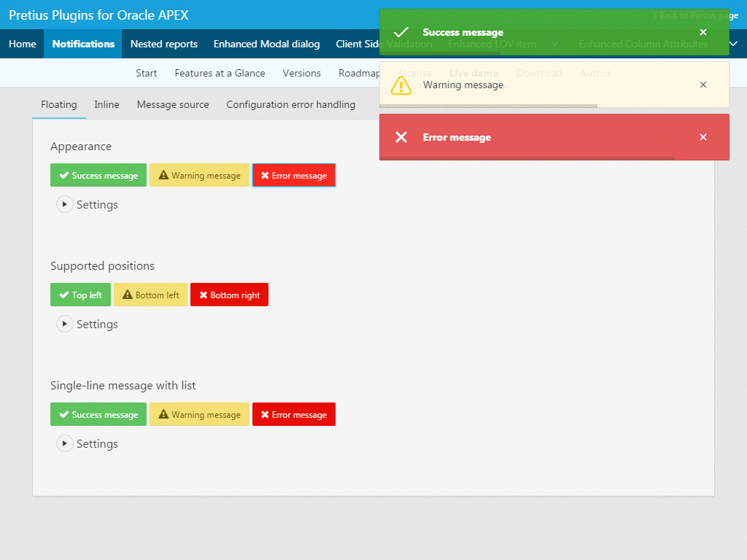Open the Versions link

coord(301,73)
